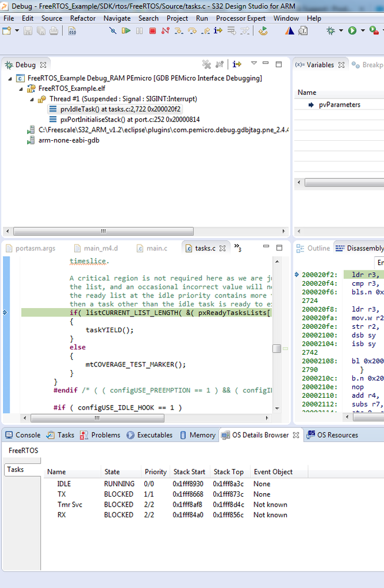Viewport: 384px width, 588px height.
Task: Open the Debug view menu triangle
Action: pos(254,63)
